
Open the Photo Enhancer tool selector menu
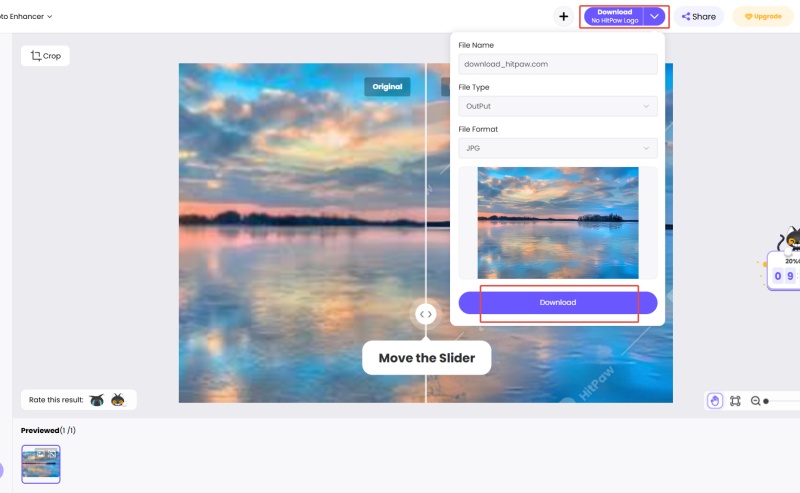26,16
